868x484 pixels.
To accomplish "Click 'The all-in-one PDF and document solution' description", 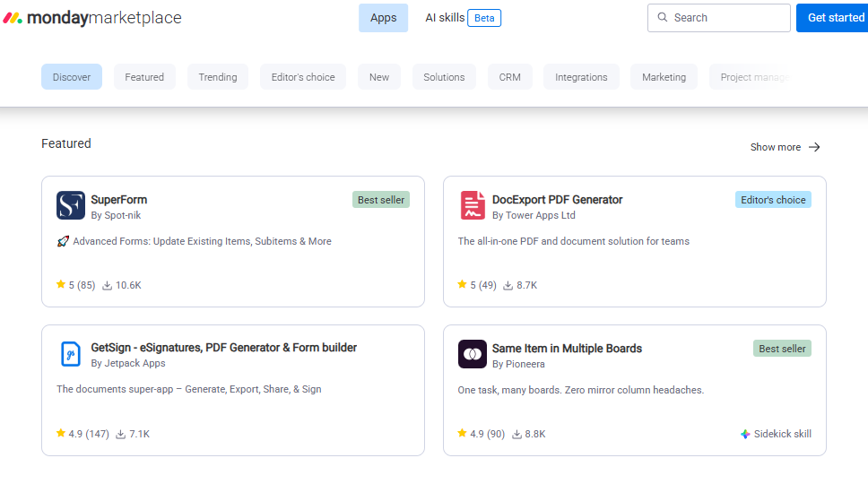I will click(574, 241).
